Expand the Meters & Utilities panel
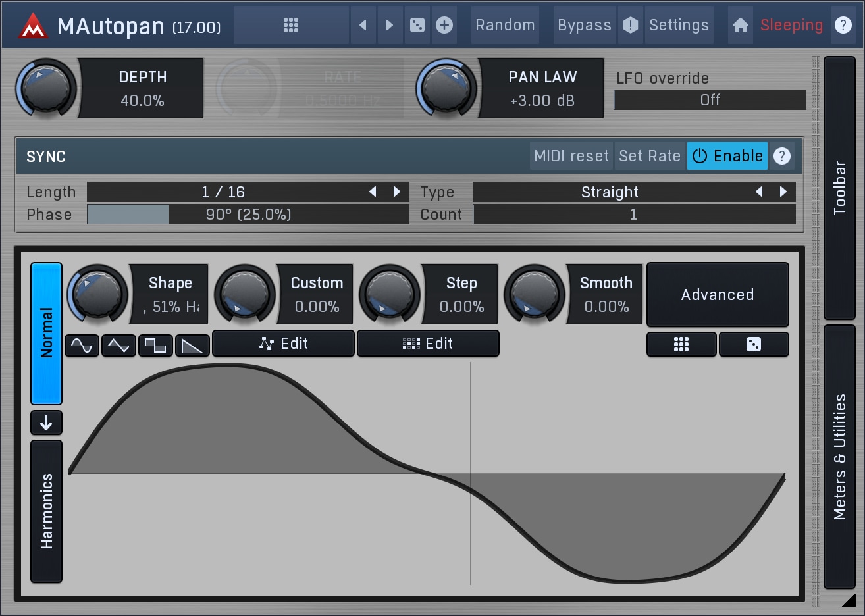This screenshot has width=865, height=616. pos(839,456)
